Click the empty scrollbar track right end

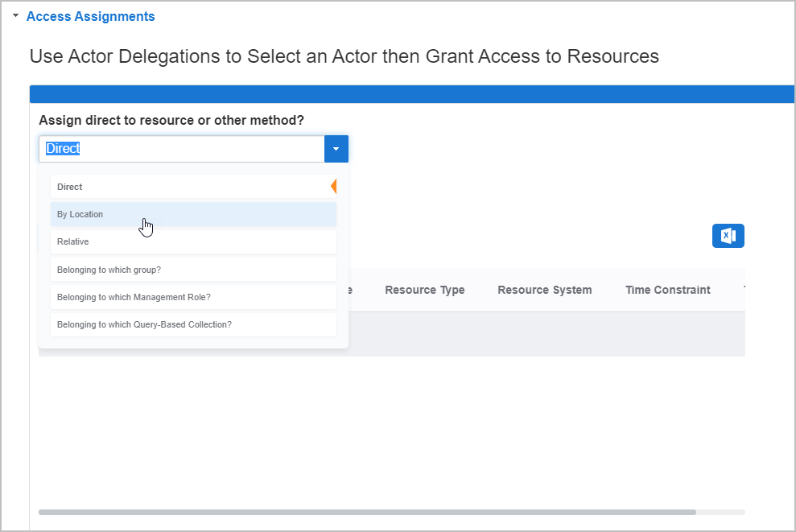[721, 512]
